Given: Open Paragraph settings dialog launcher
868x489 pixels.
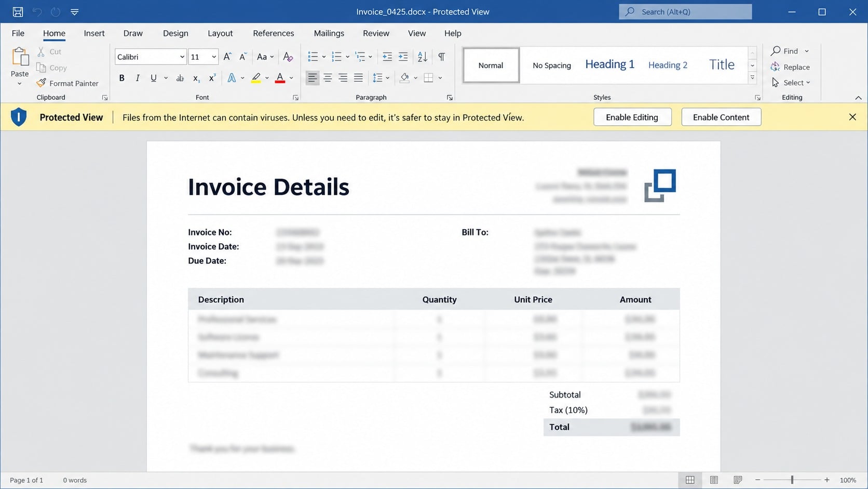Looking at the screenshot, I should [450, 98].
